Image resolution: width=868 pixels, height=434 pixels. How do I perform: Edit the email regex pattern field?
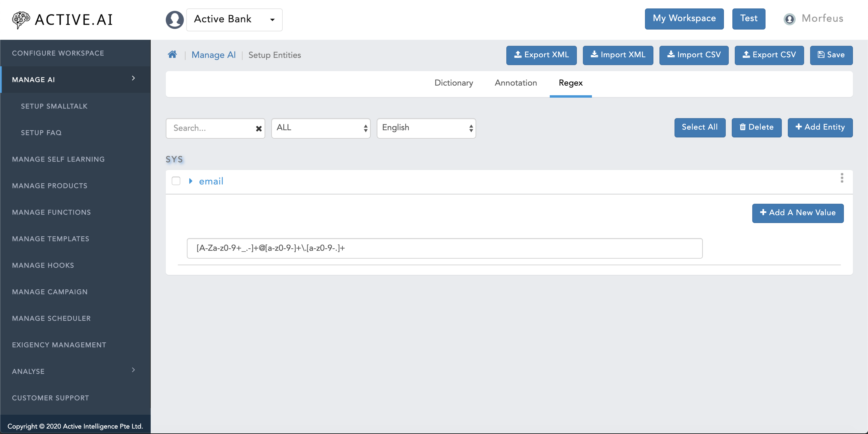pos(445,248)
